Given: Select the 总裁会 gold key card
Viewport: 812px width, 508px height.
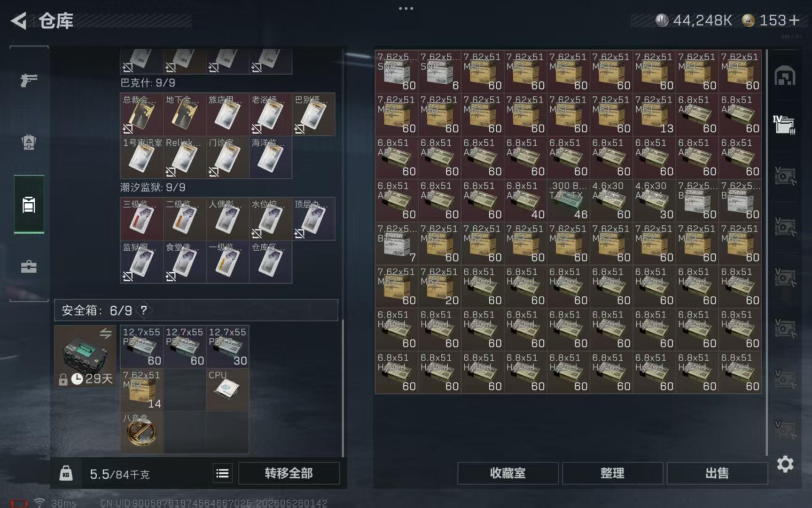Looking at the screenshot, I should pos(141,114).
